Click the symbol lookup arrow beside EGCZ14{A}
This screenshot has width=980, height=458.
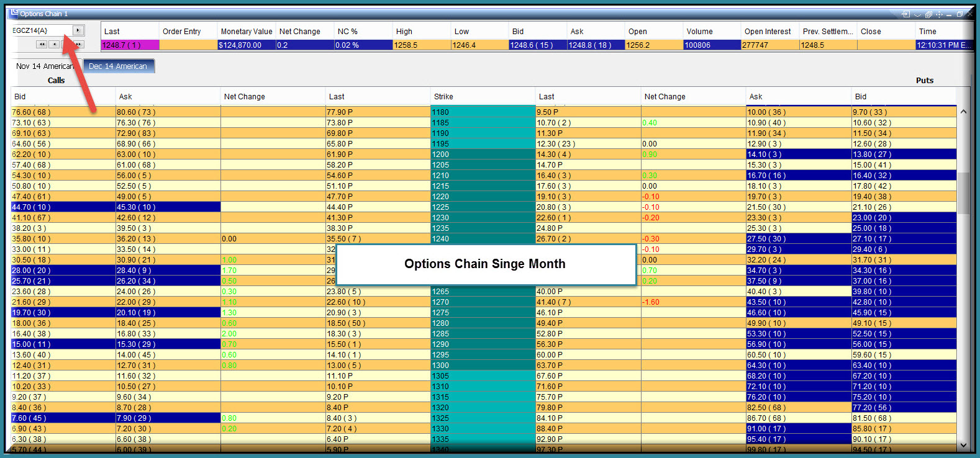coord(78,30)
